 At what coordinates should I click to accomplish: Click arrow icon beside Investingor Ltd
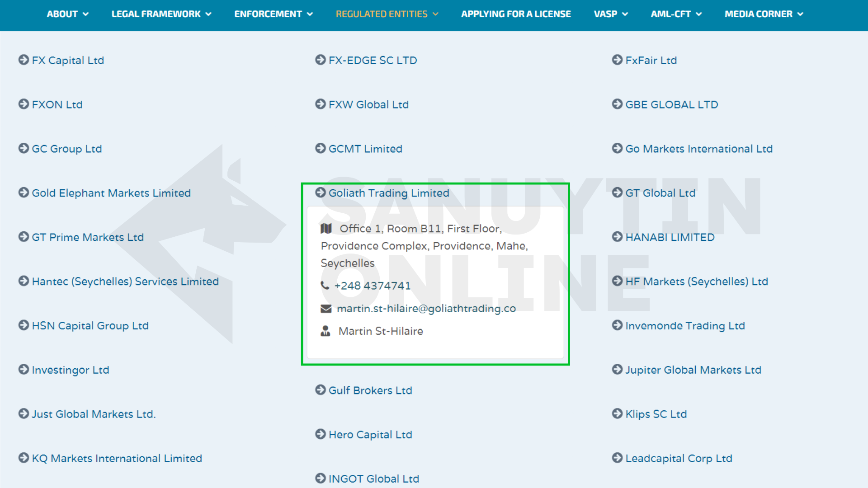(24, 370)
